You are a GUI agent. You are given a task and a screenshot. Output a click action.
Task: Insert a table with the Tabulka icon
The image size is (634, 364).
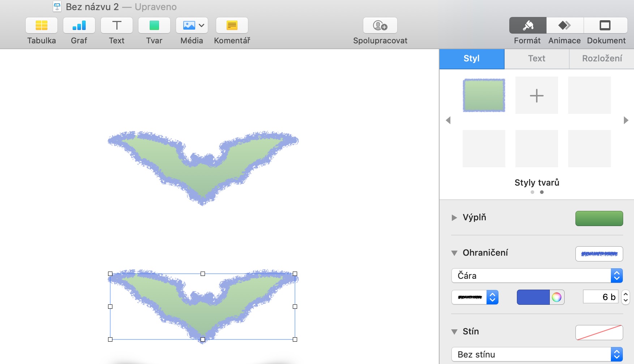coord(42,26)
